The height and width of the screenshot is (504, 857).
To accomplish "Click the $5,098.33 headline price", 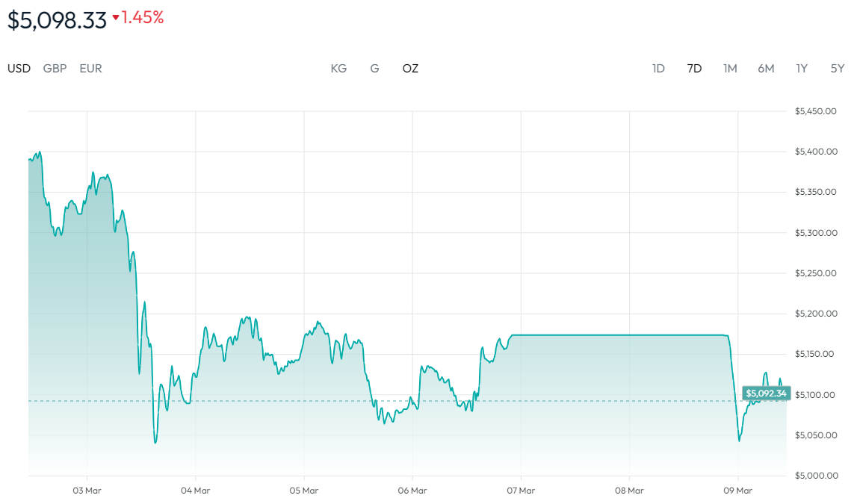I will click(x=58, y=20).
